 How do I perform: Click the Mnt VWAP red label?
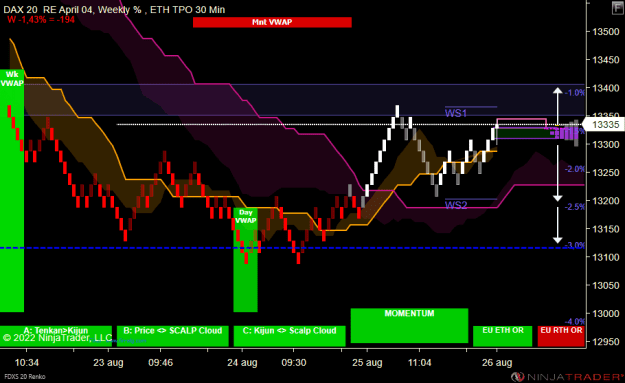(x=272, y=22)
